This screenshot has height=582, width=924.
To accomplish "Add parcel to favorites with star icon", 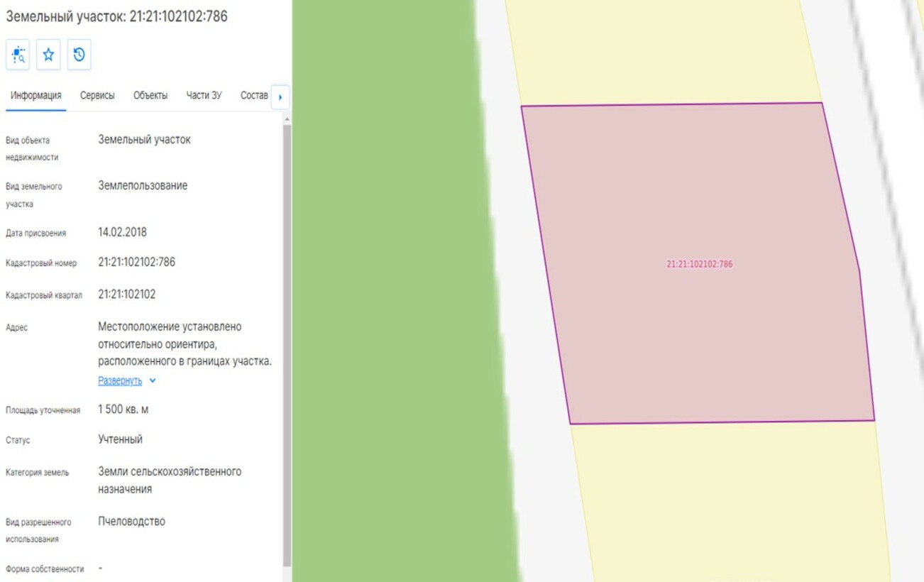I will pyautogui.click(x=48, y=55).
